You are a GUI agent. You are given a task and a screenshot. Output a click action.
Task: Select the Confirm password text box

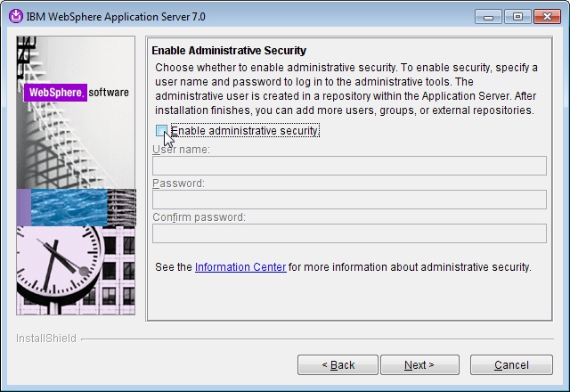(349, 233)
